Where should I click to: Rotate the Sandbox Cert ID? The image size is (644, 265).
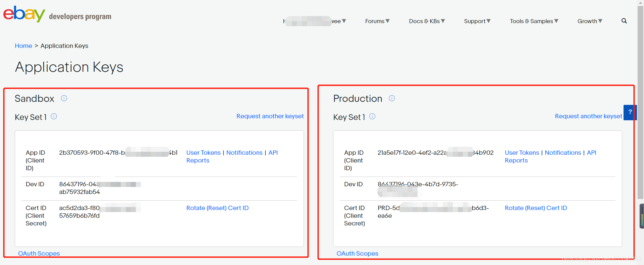[x=217, y=208]
